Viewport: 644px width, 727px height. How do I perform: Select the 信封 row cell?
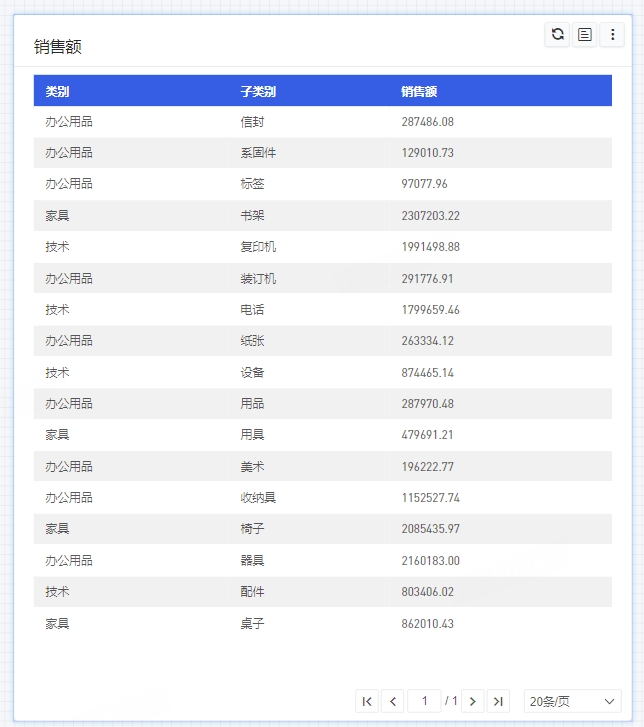pyautogui.click(x=252, y=122)
